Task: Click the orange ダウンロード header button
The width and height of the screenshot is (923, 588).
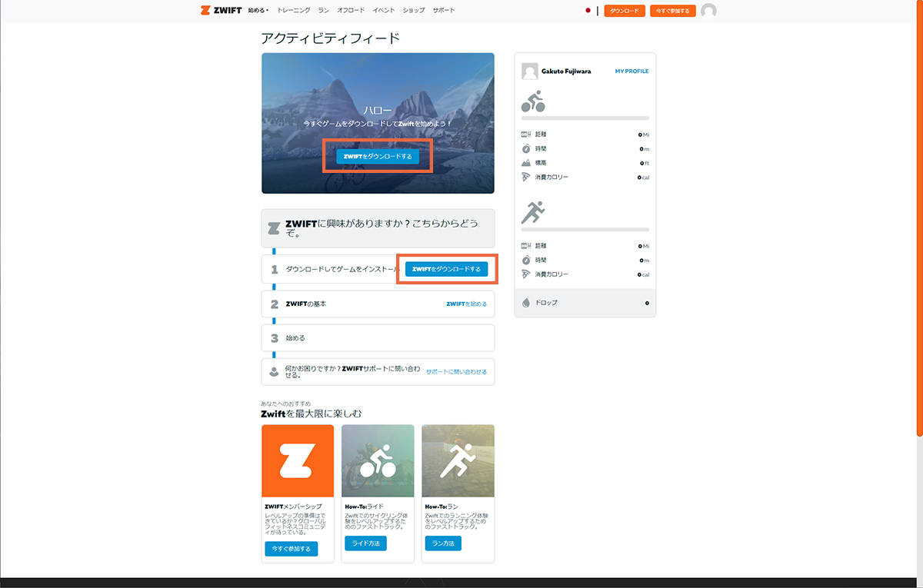Action: (x=625, y=11)
